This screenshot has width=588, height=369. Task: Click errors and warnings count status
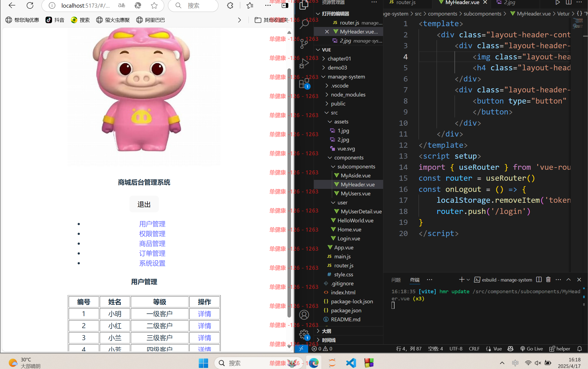point(322,349)
